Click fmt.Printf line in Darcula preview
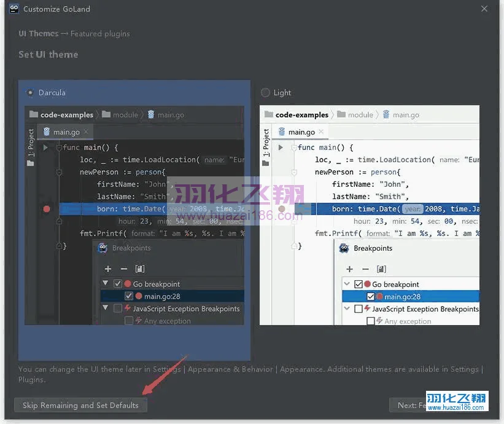This screenshot has width=504, height=424. click(x=162, y=234)
